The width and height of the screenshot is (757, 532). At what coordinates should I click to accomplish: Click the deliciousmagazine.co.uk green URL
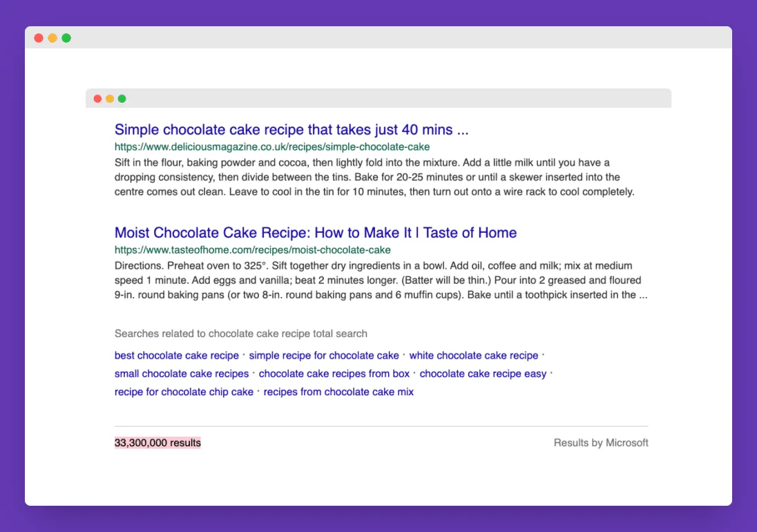click(272, 147)
